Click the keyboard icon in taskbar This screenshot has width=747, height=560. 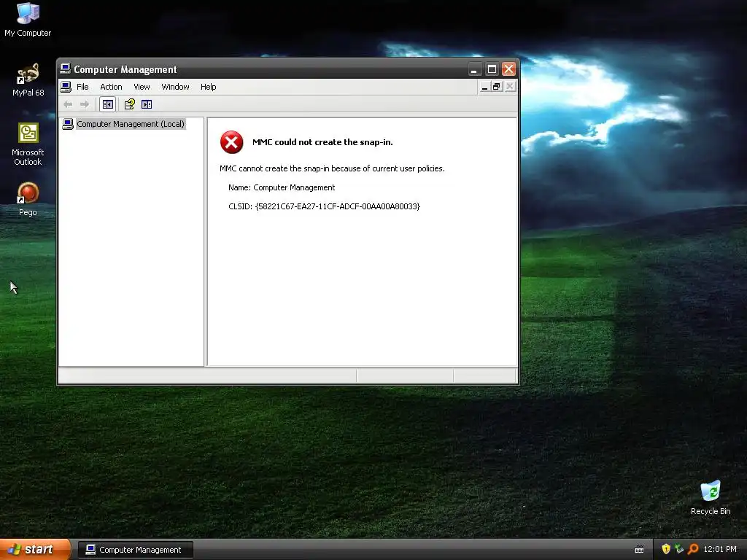[639, 550]
